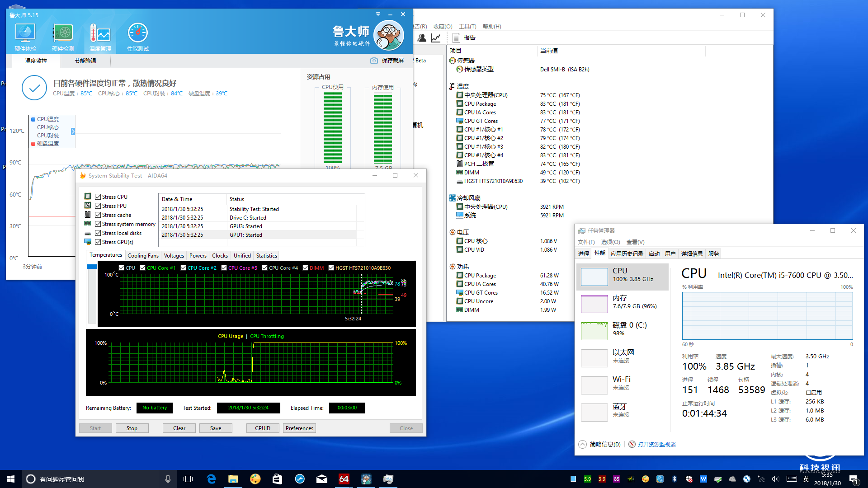Click the Clear button
The height and width of the screenshot is (488, 868).
179,428
